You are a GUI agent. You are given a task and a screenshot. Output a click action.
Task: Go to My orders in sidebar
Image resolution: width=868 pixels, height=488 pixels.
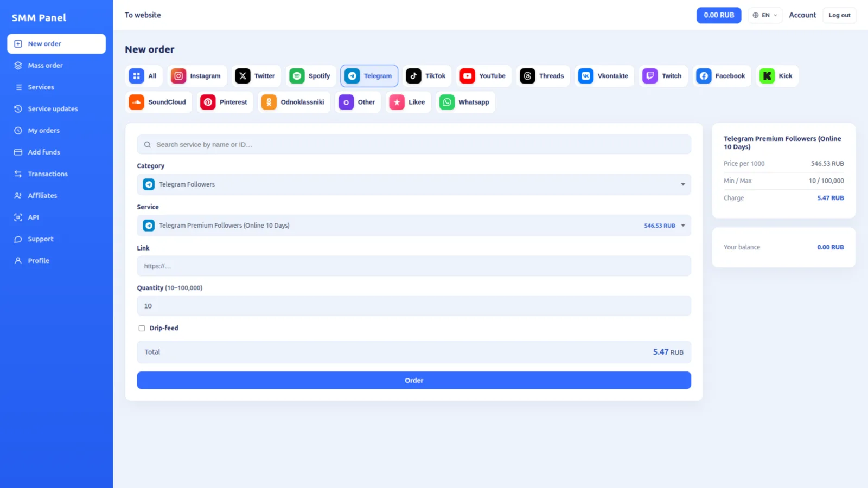click(56, 131)
